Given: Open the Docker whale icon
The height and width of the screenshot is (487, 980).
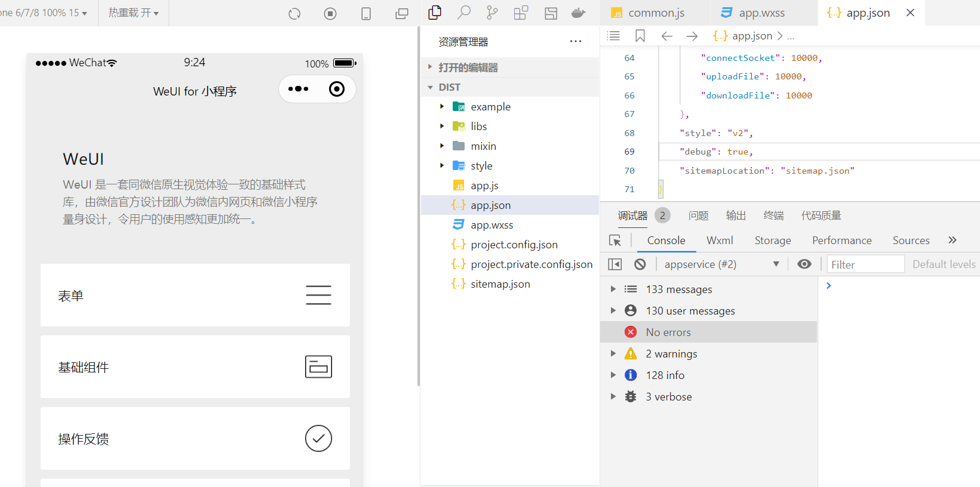Looking at the screenshot, I should point(578,13).
